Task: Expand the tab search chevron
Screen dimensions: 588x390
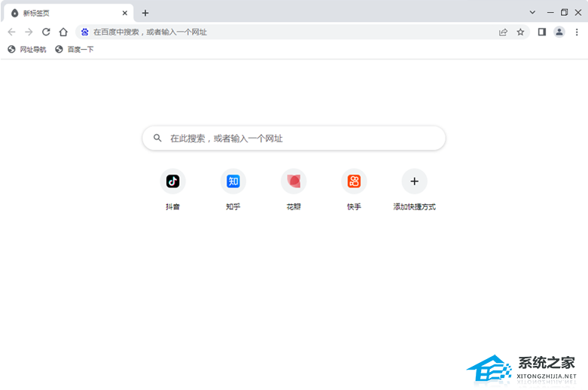Action: (x=532, y=12)
